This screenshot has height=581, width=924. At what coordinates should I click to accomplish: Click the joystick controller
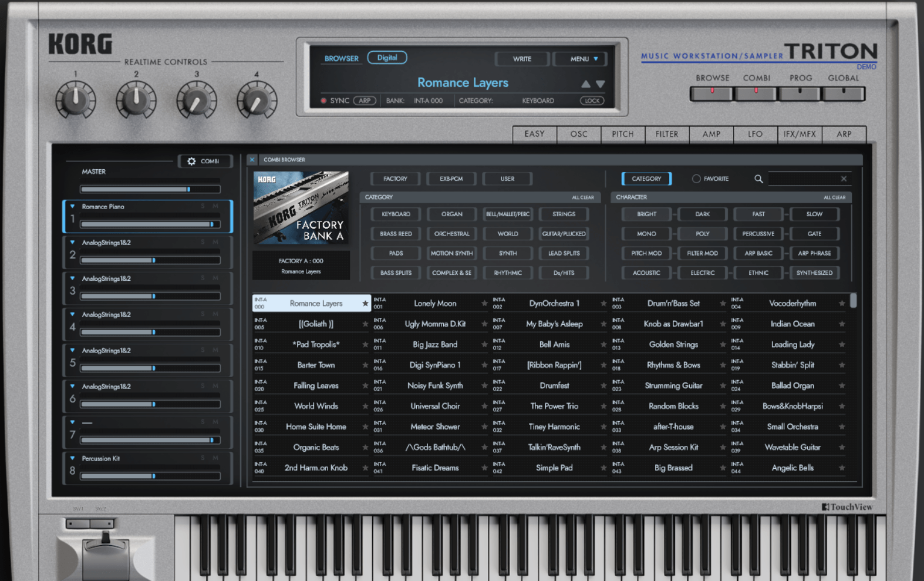(106, 555)
